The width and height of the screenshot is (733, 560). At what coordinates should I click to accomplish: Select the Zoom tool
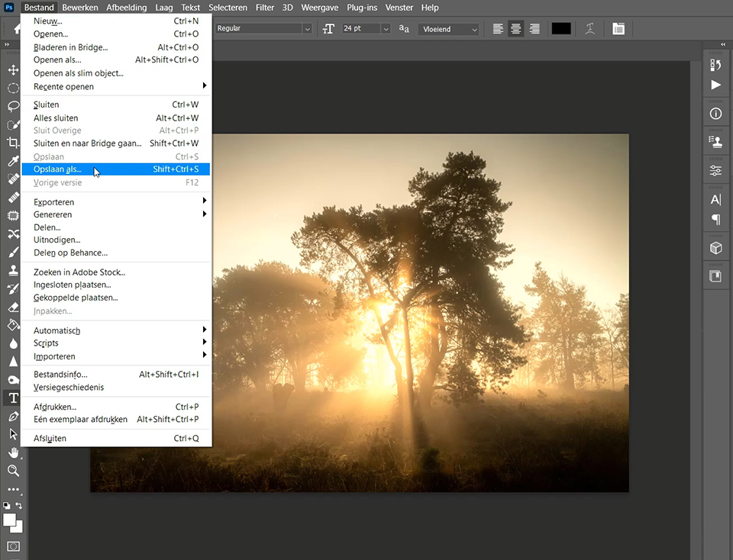click(x=13, y=471)
